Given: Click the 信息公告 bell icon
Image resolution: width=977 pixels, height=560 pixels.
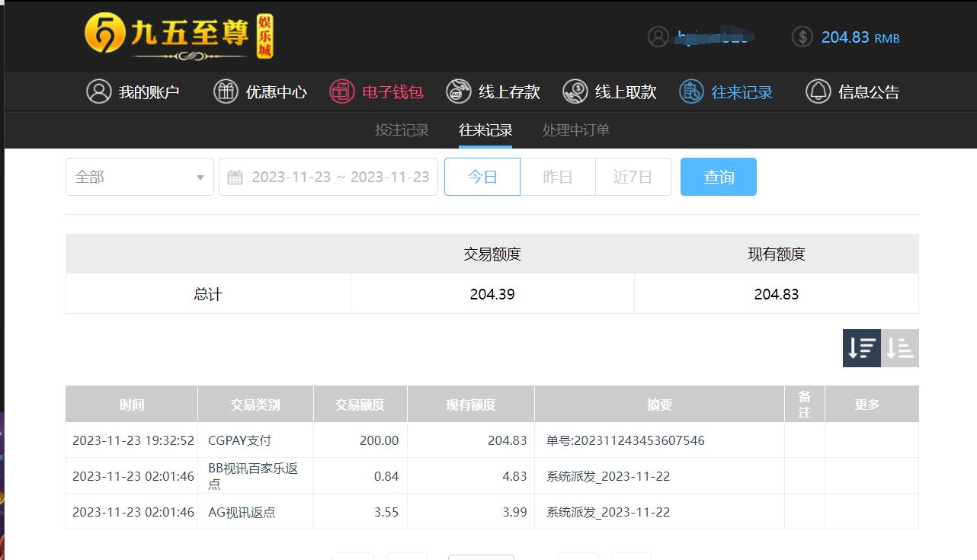Looking at the screenshot, I should [x=818, y=91].
